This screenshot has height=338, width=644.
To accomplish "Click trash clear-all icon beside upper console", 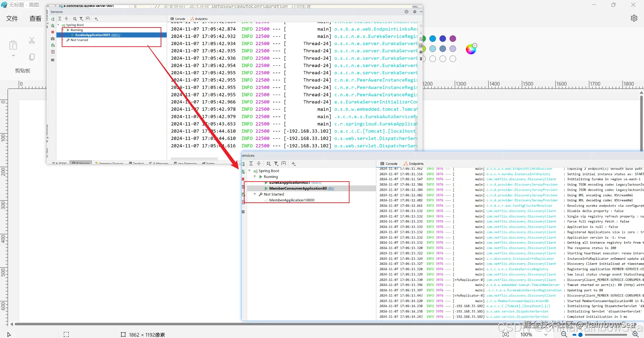I will coord(421,59).
